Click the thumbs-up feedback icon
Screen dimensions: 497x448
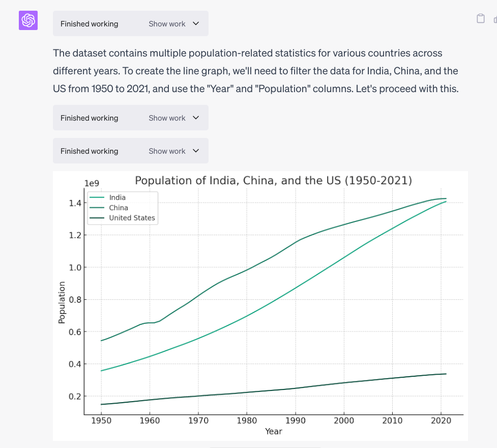(494, 18)
